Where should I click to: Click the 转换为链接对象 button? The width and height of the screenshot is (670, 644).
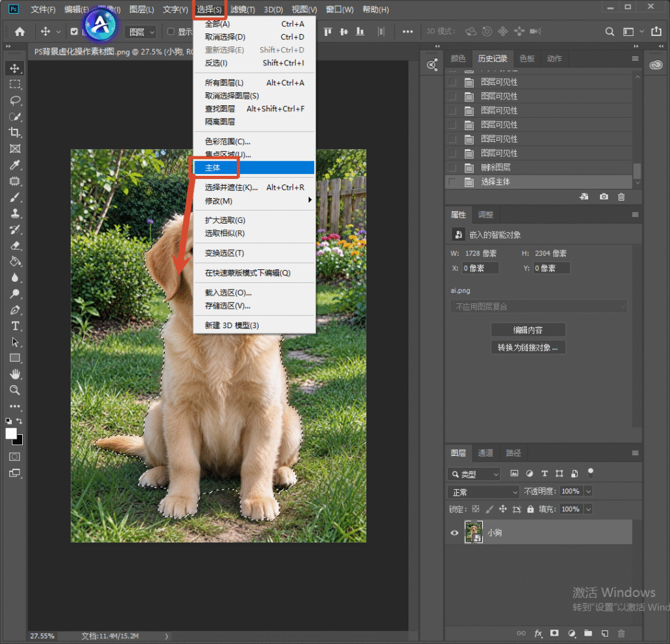tap(528, 347)
